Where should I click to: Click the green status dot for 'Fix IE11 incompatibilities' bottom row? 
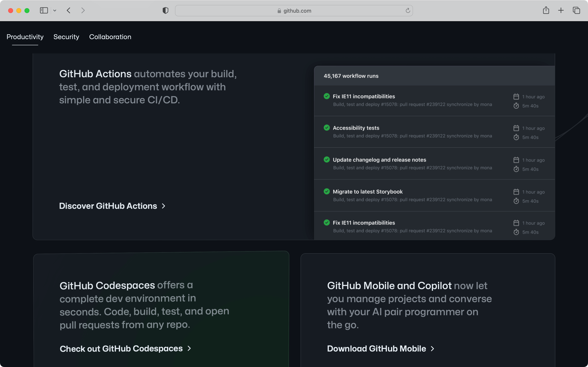point(326,223)
